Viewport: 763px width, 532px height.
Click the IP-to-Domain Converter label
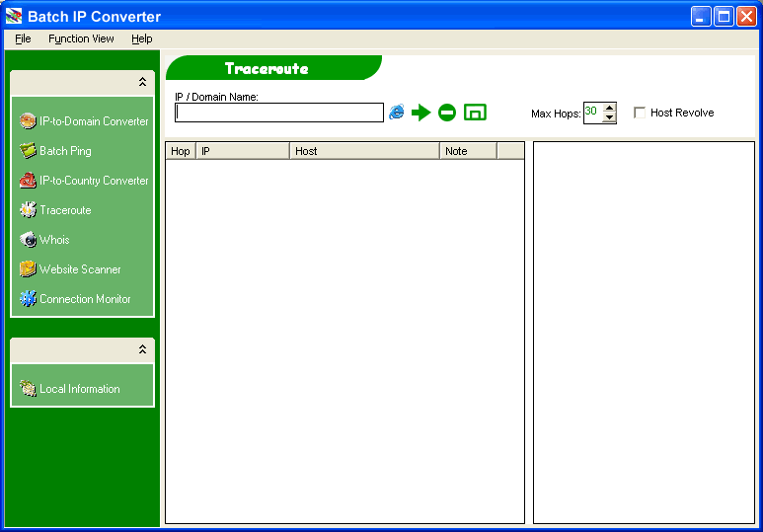click(94, 121)
